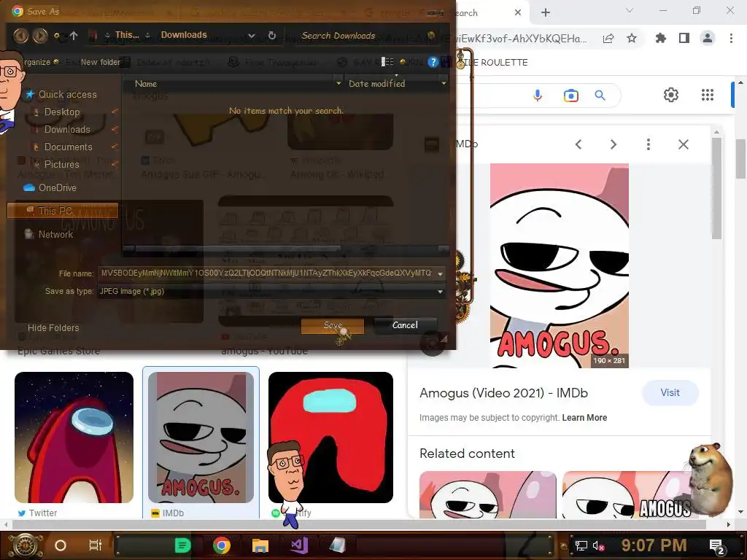The image size is (747, 560).
Task: Click the File name text field
Action: (x=267, y=273)
